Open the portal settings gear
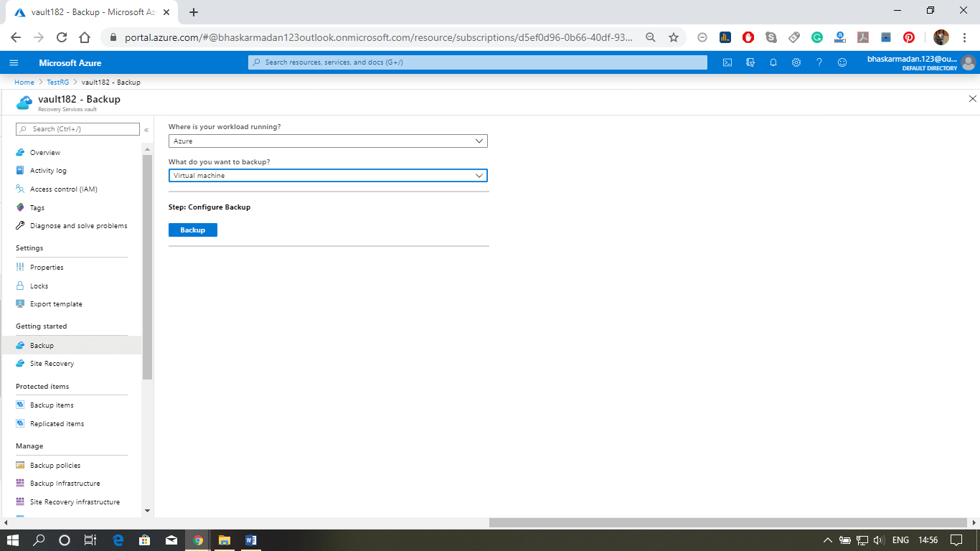Viewport: 980px width, 551px height. click(796, 62)
